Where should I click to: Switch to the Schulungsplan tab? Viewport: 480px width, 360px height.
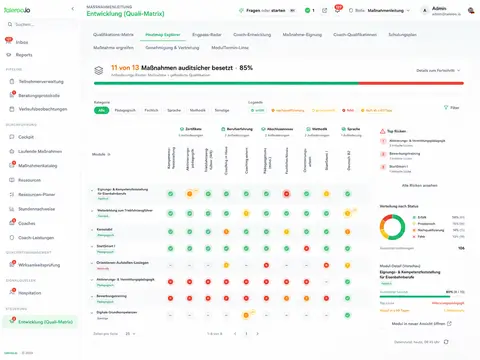coord(402,35)
